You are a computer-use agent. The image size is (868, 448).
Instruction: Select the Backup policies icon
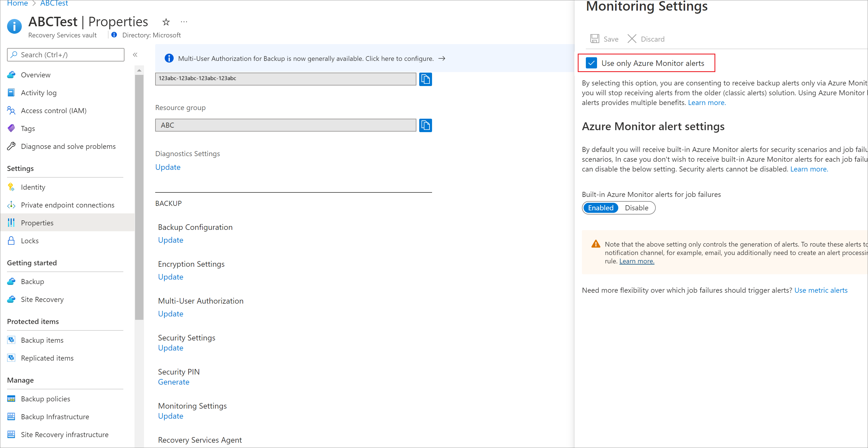[x=11, y=398]
